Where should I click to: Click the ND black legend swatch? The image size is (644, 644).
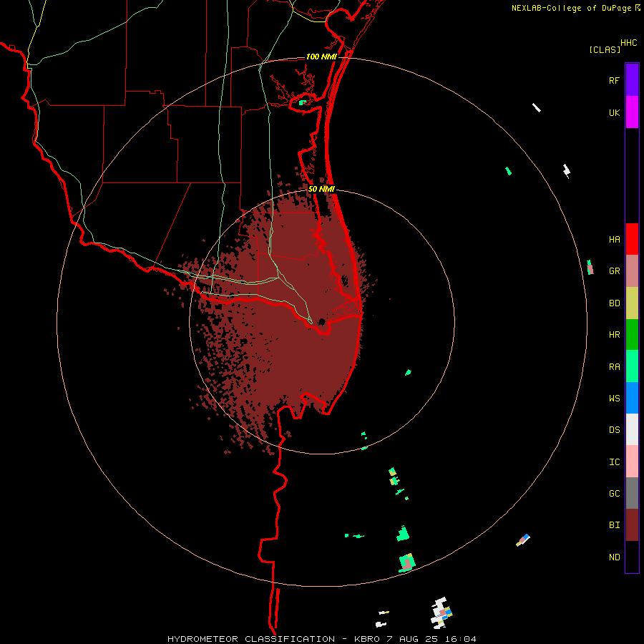632,557
